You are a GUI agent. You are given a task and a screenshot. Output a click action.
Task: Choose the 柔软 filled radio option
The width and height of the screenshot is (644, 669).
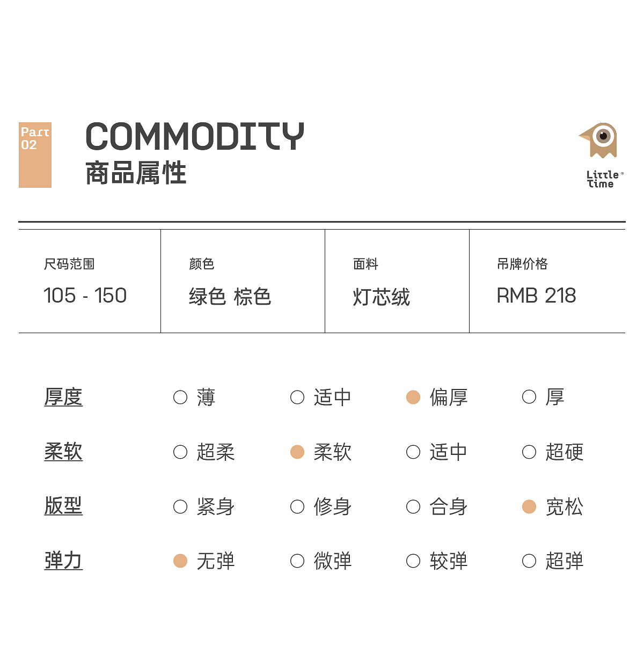(297, 452)
